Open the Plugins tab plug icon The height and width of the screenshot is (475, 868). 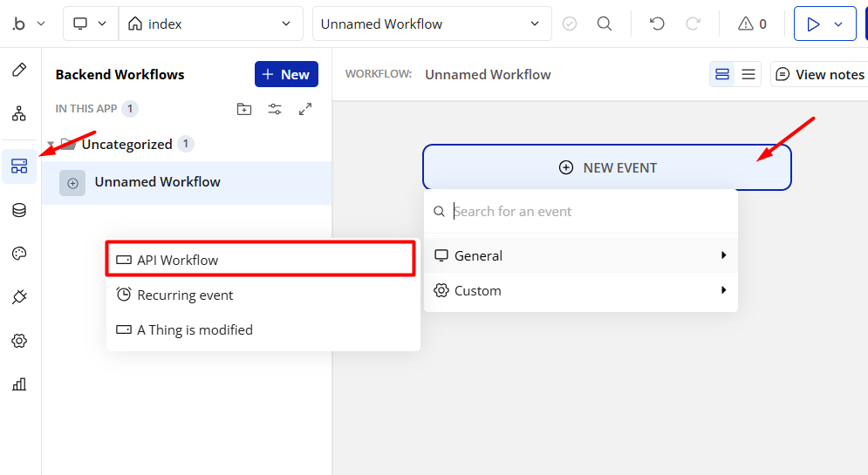tap(19, 297)
